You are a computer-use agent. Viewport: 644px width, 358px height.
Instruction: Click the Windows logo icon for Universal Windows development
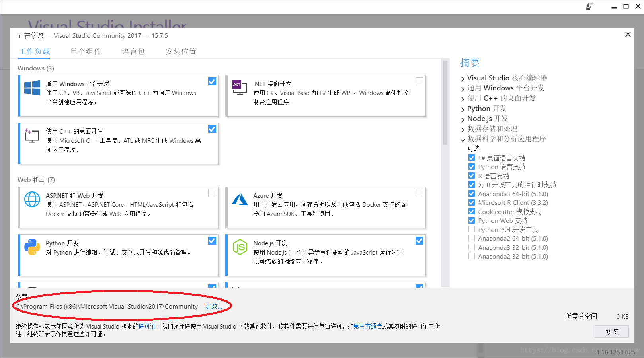point(32,88)
